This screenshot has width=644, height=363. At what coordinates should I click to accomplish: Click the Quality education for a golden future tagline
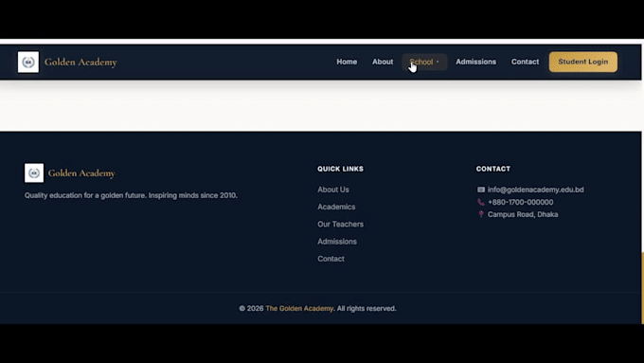[x=131, y=195]
